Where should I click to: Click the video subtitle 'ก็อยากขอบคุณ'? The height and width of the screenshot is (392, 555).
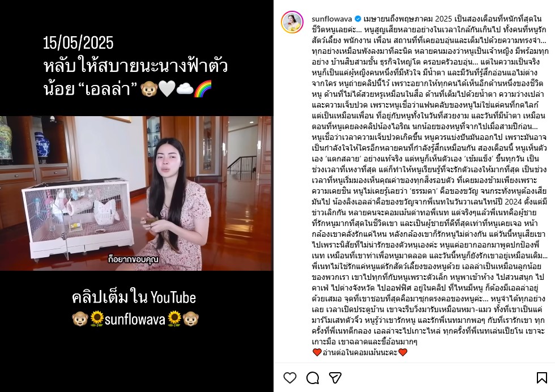point(134,259)
